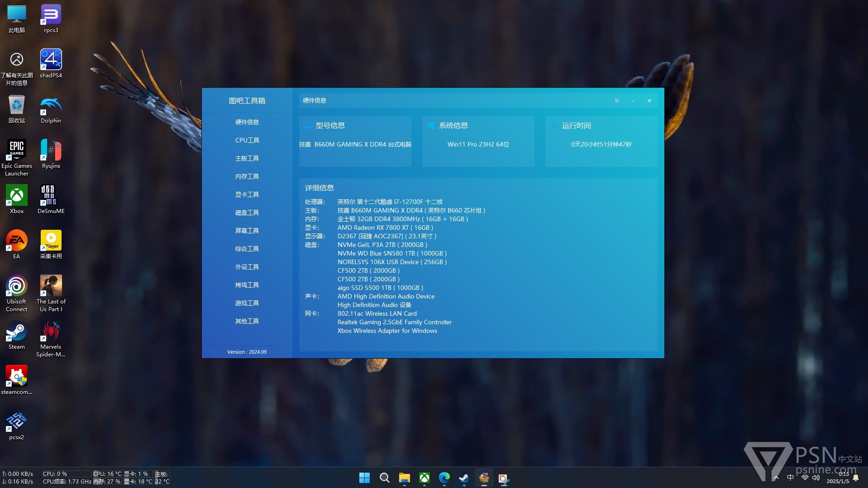Select the DeSmuME desktop shortcut
Image resolution: width=868 pixels, height=488 pixels.
(51, 199)
